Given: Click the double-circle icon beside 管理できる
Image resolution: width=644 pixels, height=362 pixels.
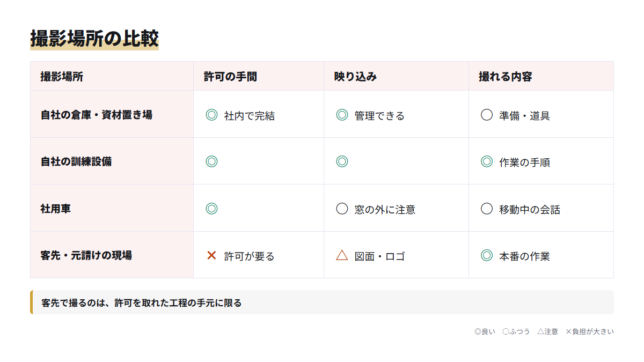Looking at the screenshot, I should point(342,115).
